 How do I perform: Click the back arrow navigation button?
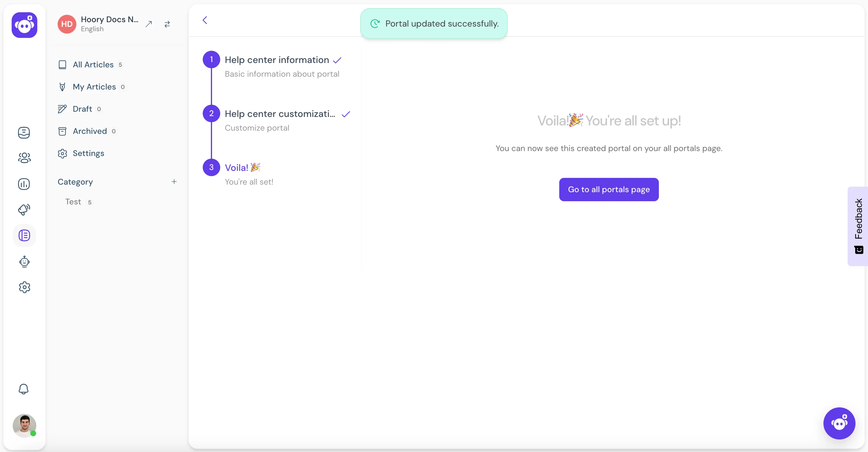tap(206, 20)
